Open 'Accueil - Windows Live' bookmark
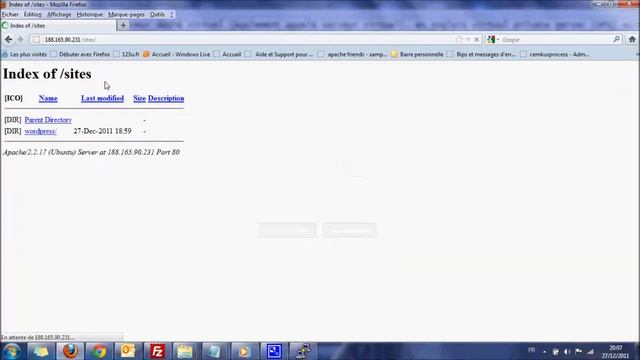 tap(177, 54)
